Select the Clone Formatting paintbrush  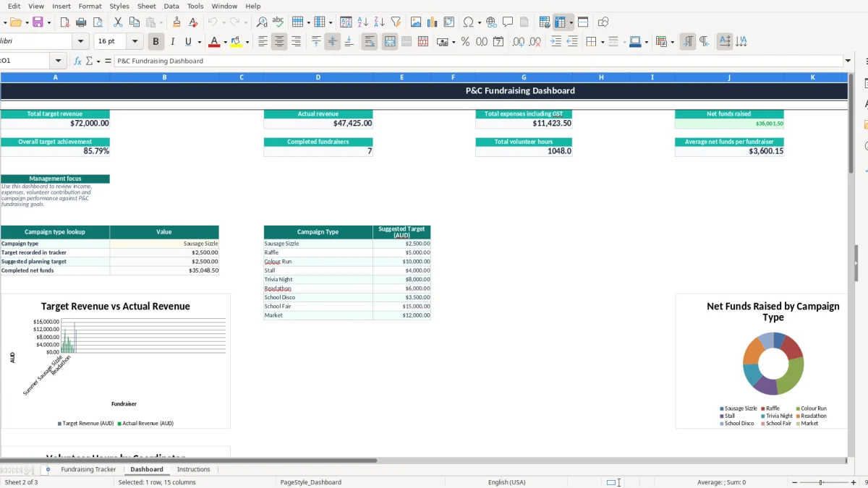176,22
